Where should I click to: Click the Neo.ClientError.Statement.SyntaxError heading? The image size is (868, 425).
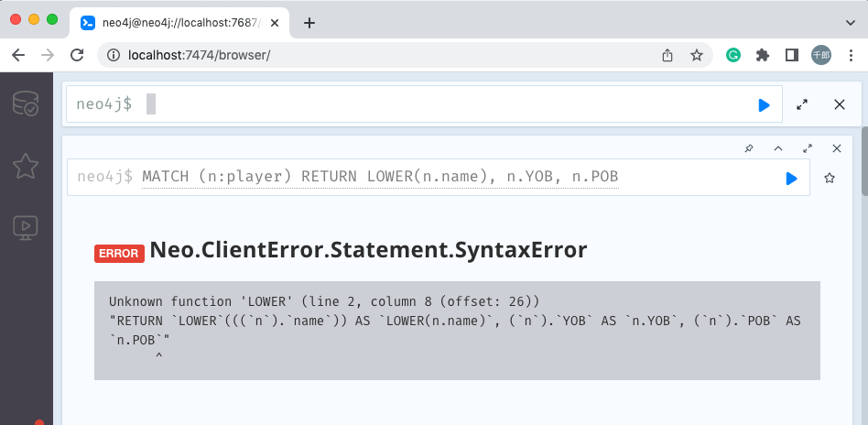click(x=368, y=250)
